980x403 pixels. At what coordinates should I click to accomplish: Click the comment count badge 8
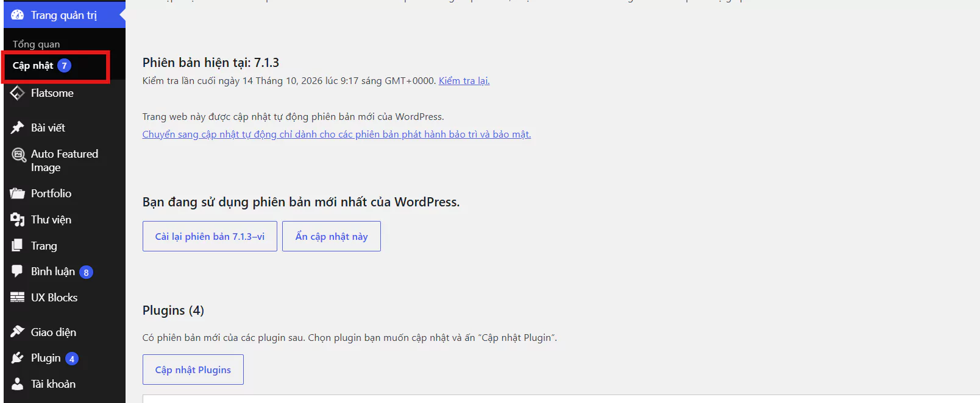(86, 272)
